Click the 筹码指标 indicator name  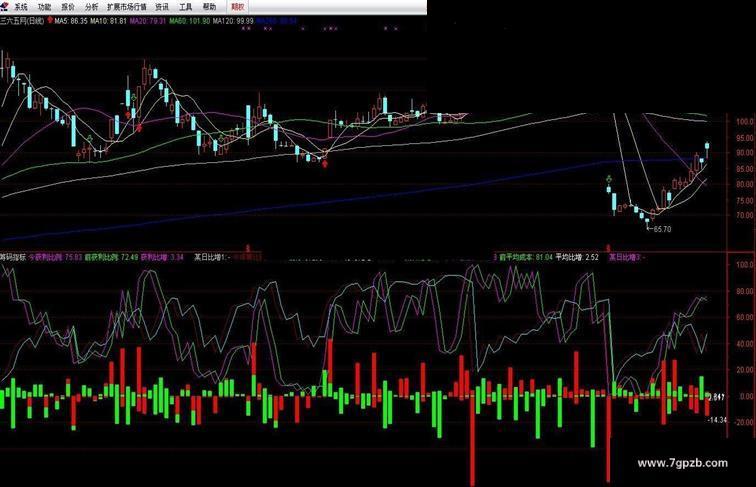(13, 257)
